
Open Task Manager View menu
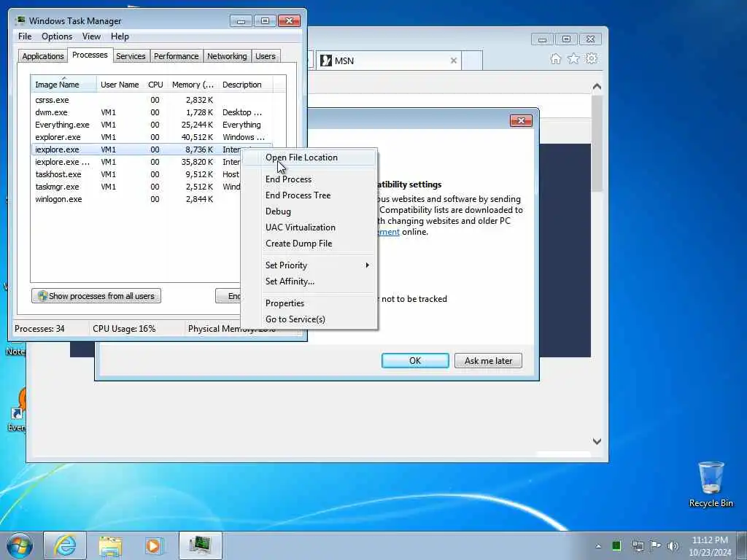tap(91, 36)
